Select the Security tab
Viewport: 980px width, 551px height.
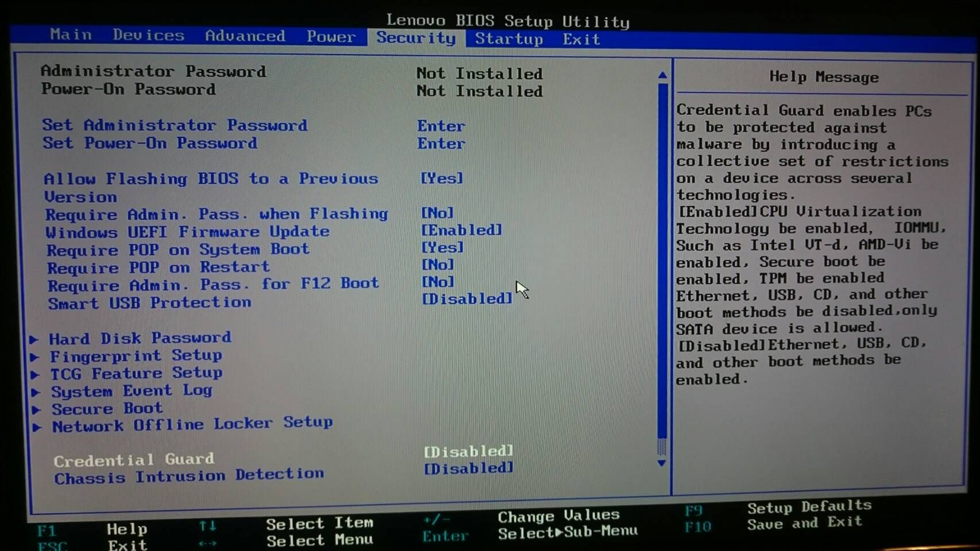tap(416, 38)
